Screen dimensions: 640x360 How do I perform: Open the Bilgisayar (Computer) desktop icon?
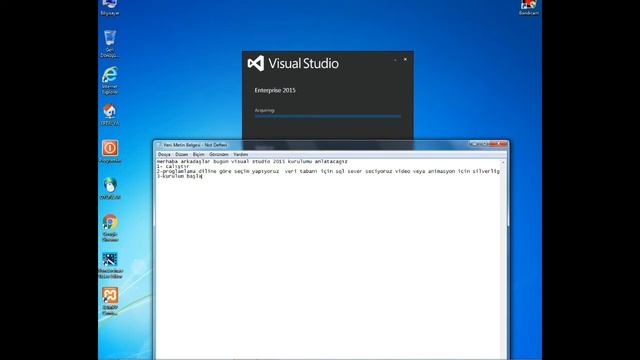(x=109, y=7)
